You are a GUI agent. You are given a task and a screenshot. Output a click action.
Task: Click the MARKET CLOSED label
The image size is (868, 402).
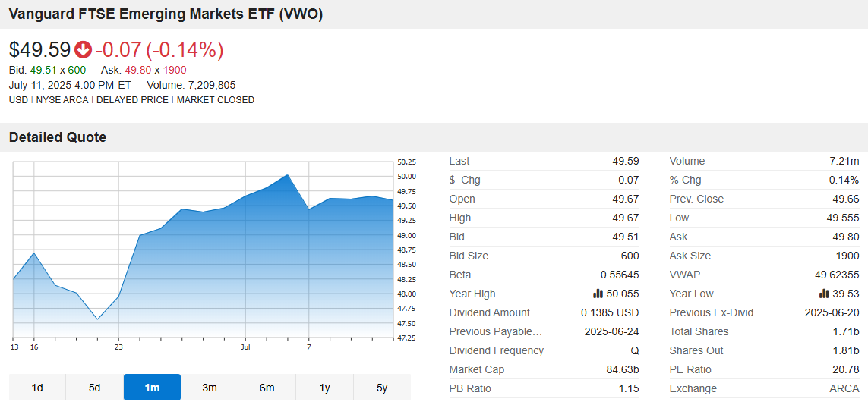(x=216, y=100)
